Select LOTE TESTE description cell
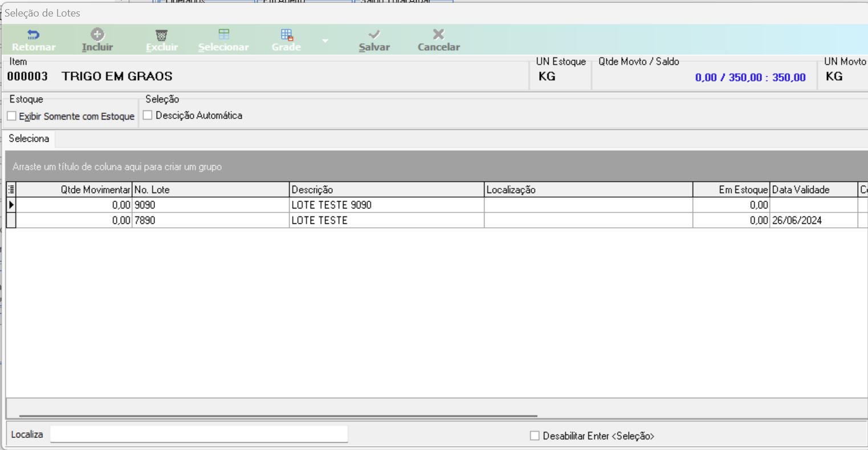 (387, 220)
